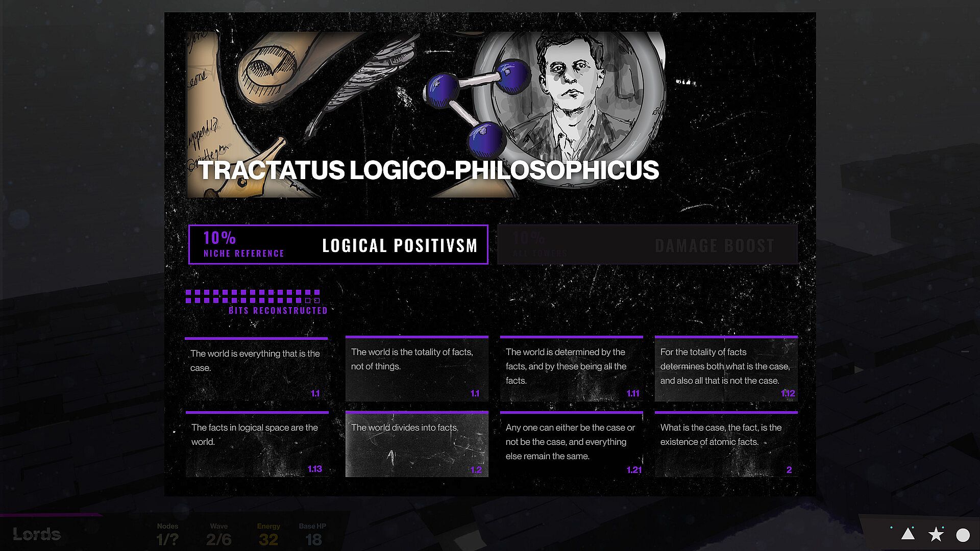Click the white star icon
This screenshot has height=551, width=980.
click(936, 534)
